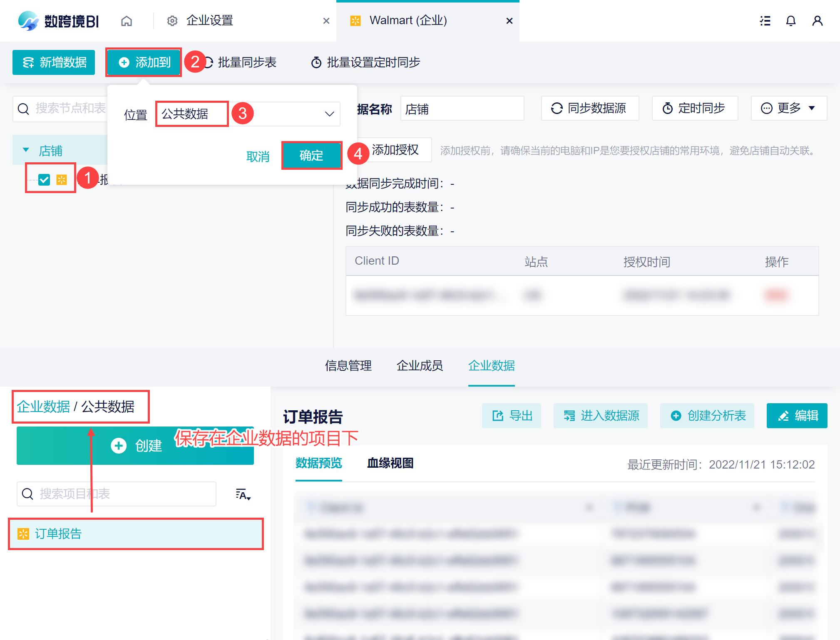Switch to the 企业成员 tab
The height and width of the screenshot is (640, 840).
coord(420,365)
